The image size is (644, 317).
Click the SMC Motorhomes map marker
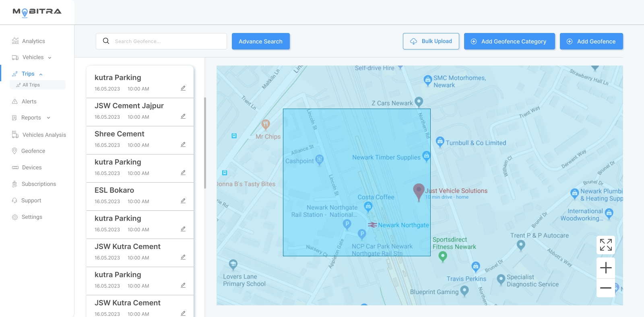point(428,80)
